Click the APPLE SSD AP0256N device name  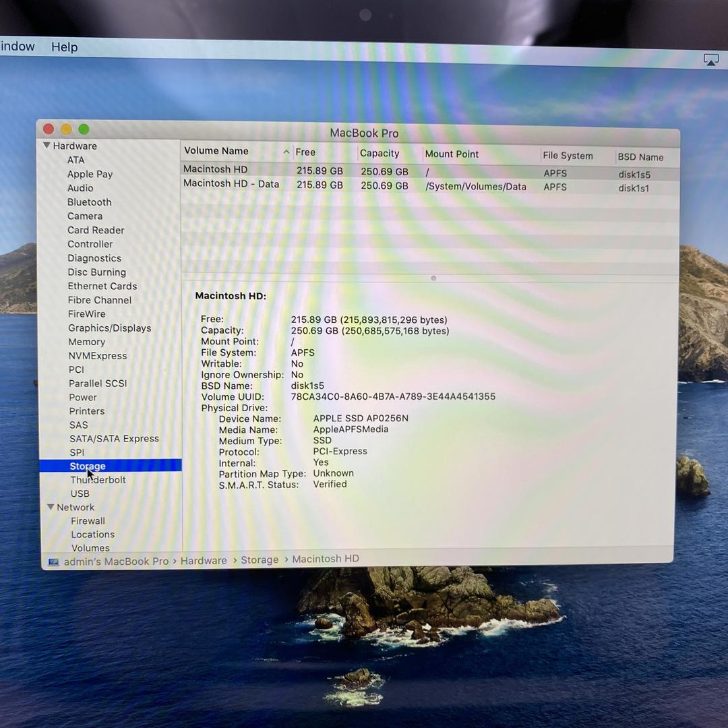(361, 419)
